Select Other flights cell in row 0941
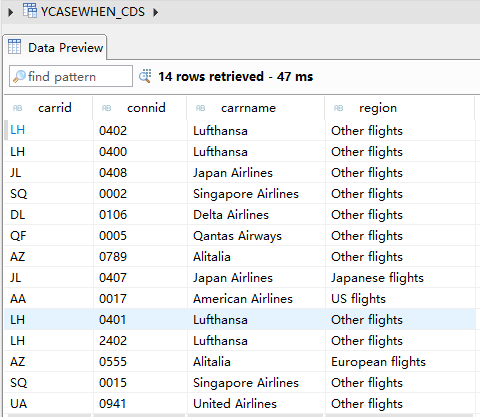Image resolution: width=480 pixels, height=417 pixels. pyautogui.click(x=400, y=404)
